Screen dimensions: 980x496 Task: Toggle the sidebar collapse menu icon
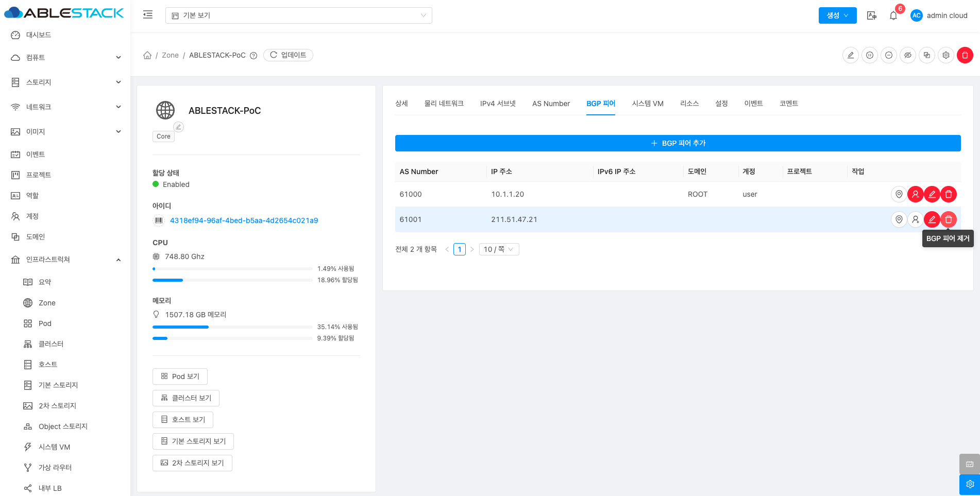tap(148, 15)
